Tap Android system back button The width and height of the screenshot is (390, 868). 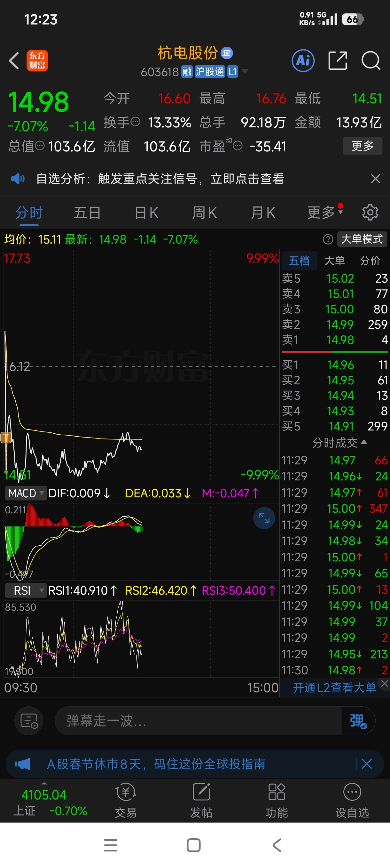pos(277,845)
